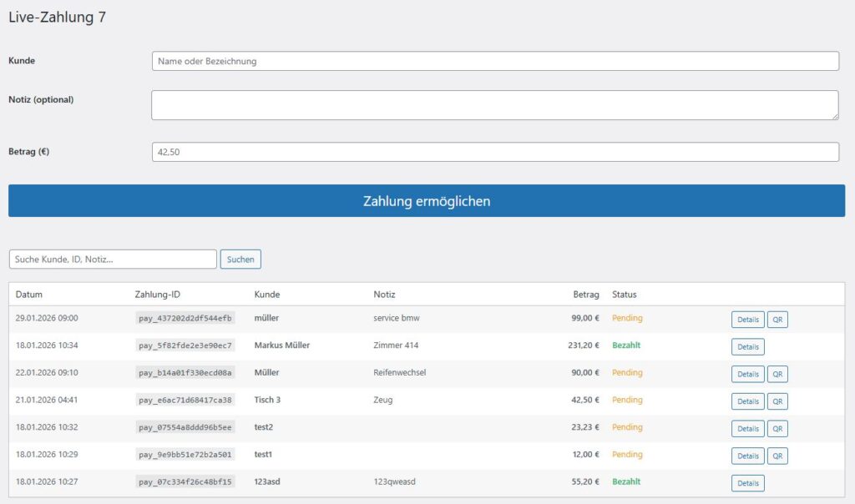Click the Betrag (€) amount field
Image resolution: width=855 pixels, height=504 pixels.
point(494,152)
